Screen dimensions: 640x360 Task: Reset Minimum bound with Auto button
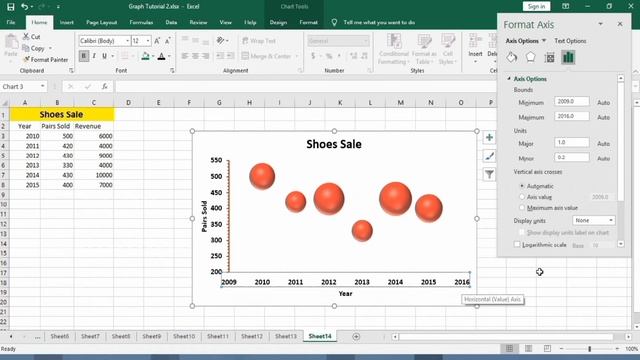pos(603,102)
